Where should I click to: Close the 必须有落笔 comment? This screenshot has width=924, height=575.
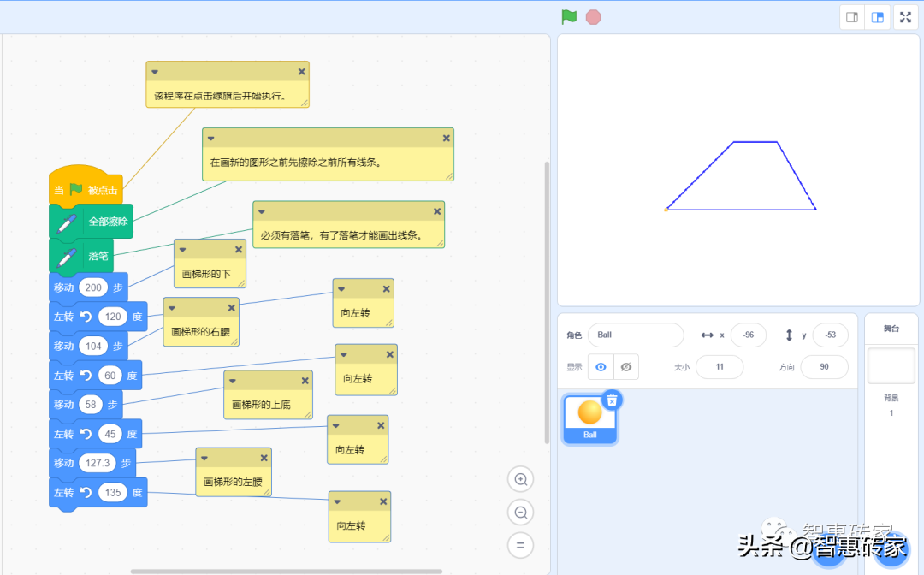pyautogui.click(x=437, y=211)
